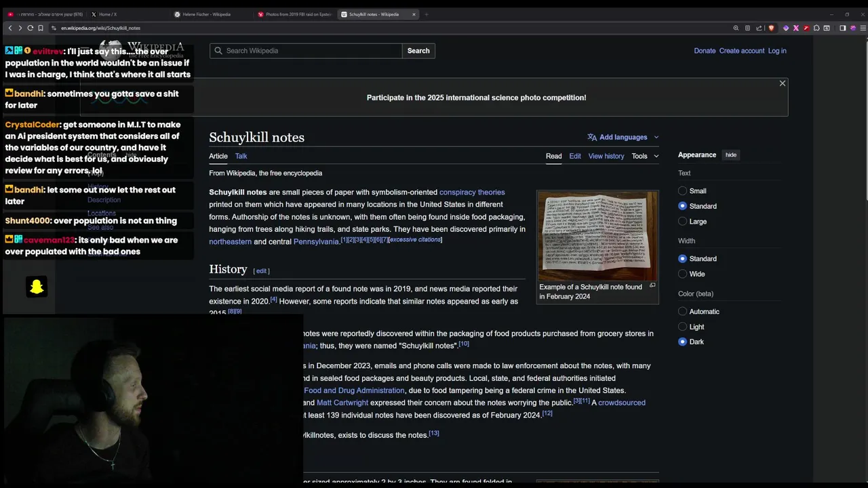Image resolution: width=868 pixels, height=488 pixels.
Task: Click citation [10] after Schuylkill notes
Action: point(464,344)
